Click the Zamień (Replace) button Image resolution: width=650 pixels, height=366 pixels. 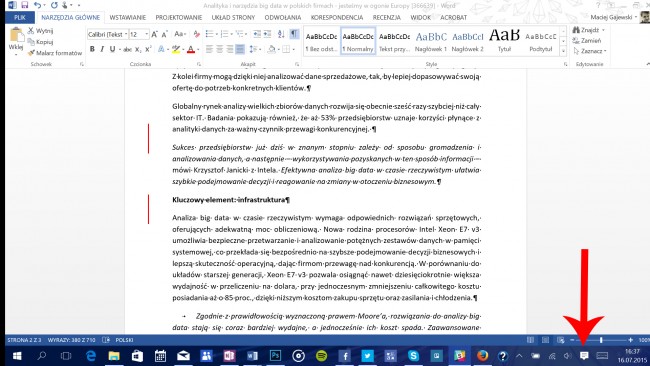click(x=587, y=41)
